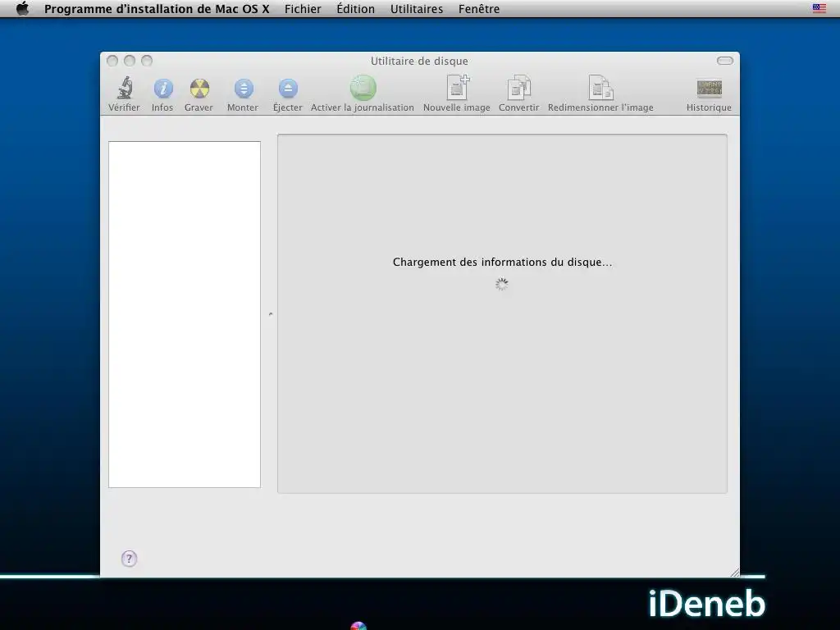The image size is (840, 630).
Task: Click the loading spinner indicator
Action: (x=502, y=284)
